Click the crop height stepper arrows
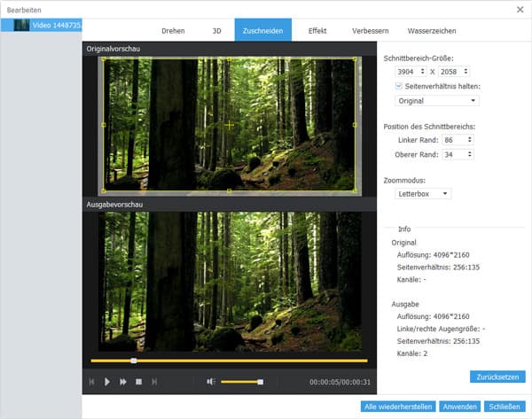 click(465, 71)
